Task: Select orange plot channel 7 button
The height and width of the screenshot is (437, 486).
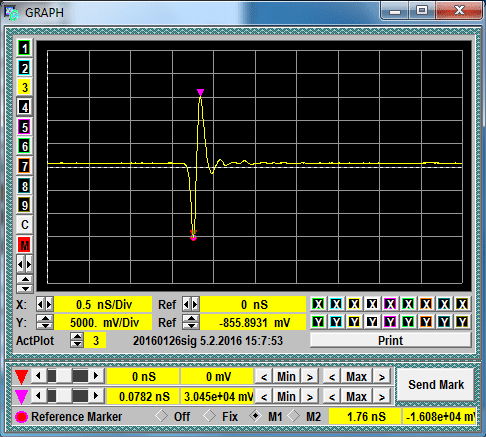Action: click(x=24, y=166)
